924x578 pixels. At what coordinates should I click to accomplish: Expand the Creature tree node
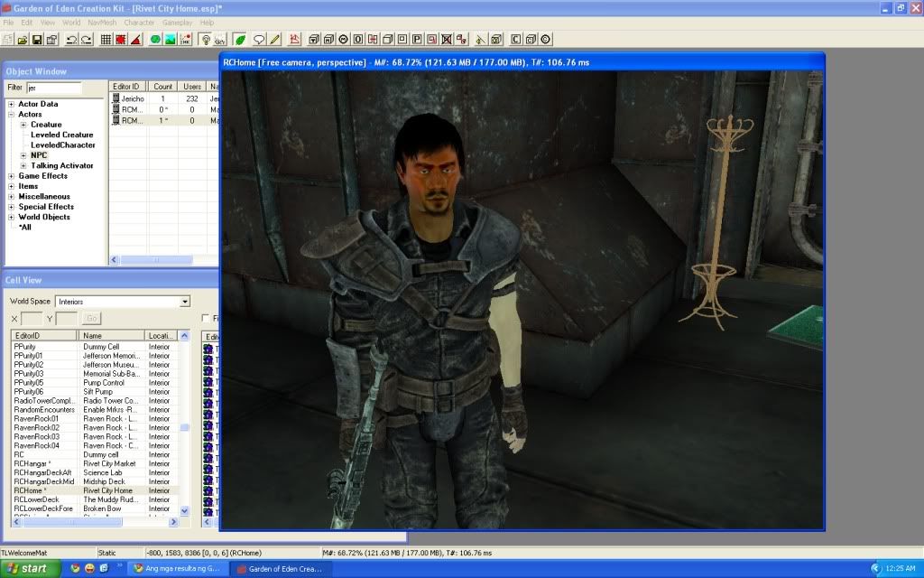[x=23, y=125]
